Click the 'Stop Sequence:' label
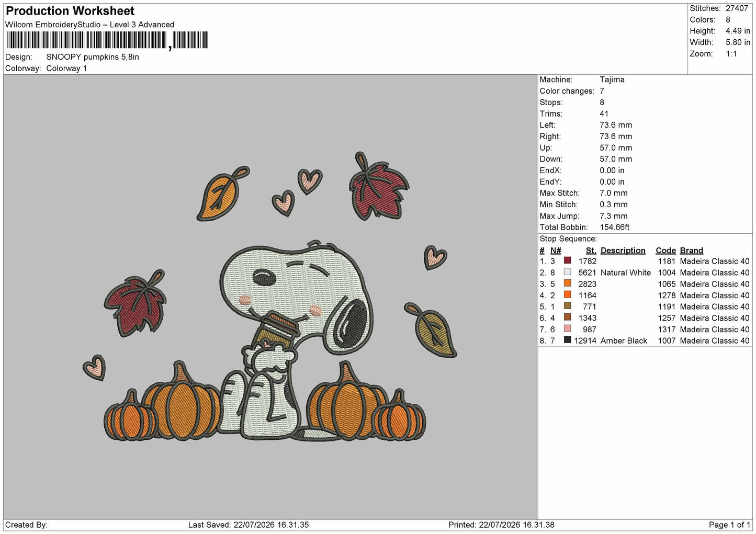Viewport: 756px width, 534px height. point(568,238)
